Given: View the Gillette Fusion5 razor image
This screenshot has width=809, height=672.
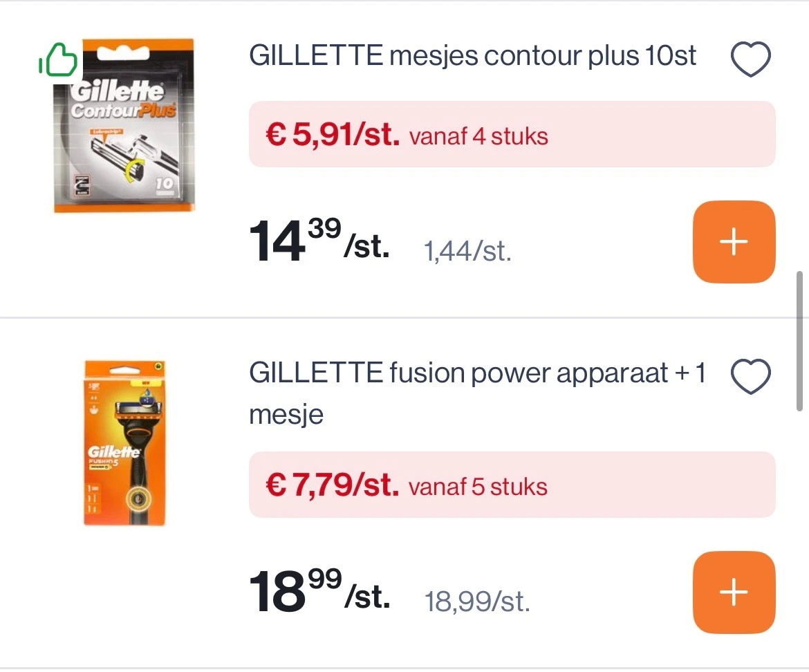Looking at the screenshot, I should (124, 442).
